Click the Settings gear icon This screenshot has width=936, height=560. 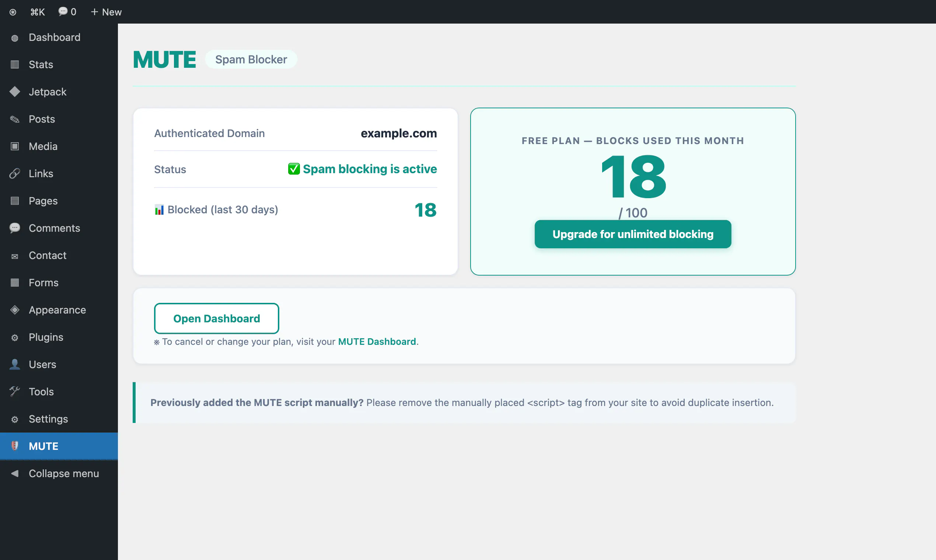[15, 419]
